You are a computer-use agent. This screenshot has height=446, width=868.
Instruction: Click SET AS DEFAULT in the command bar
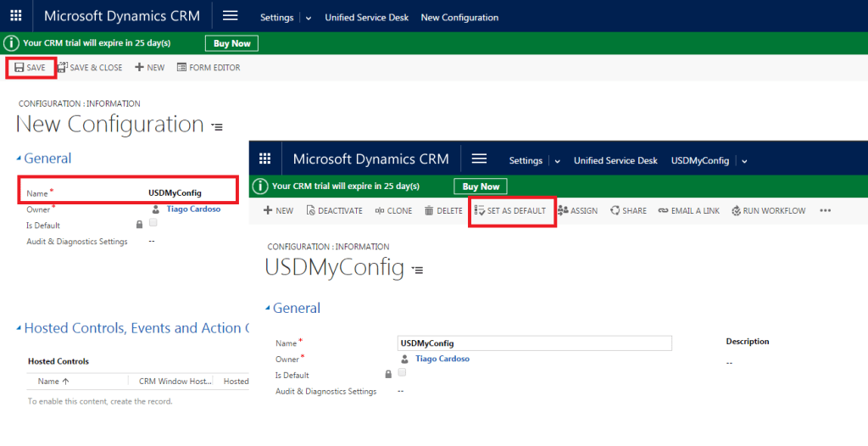(510, 211)
